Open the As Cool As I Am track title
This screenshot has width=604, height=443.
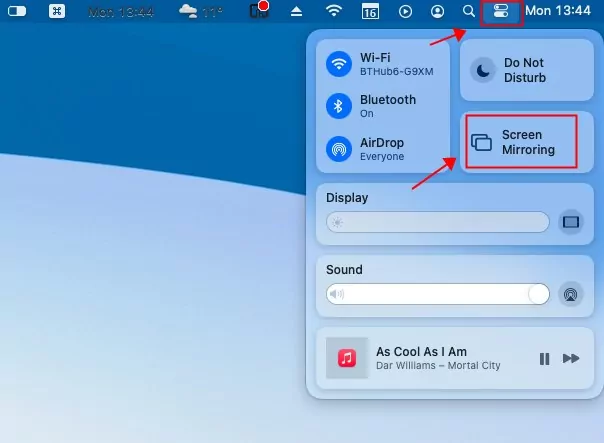(x=421, y=352)
